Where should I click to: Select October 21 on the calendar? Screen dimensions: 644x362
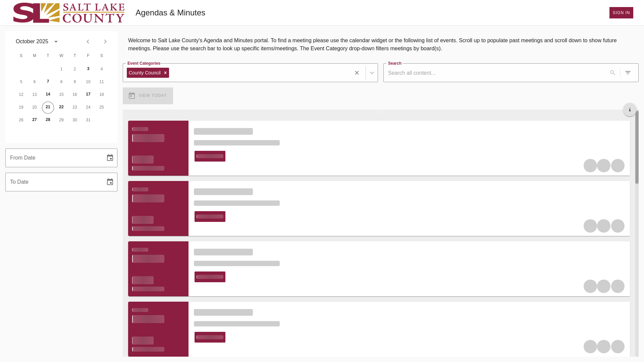click(48, 107)
